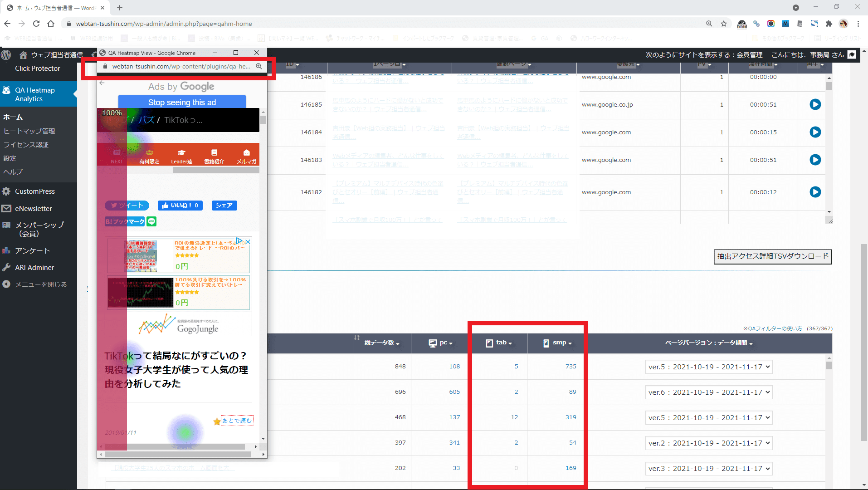Play the session replay for ID 146182
The image size is (868, 490).
(815, 192)
